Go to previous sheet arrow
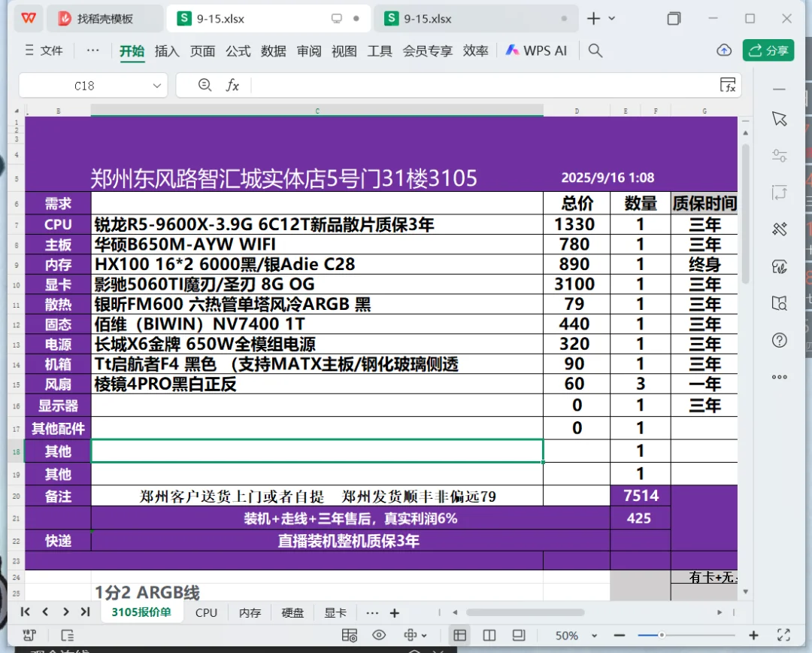 (x=46, y=612)
